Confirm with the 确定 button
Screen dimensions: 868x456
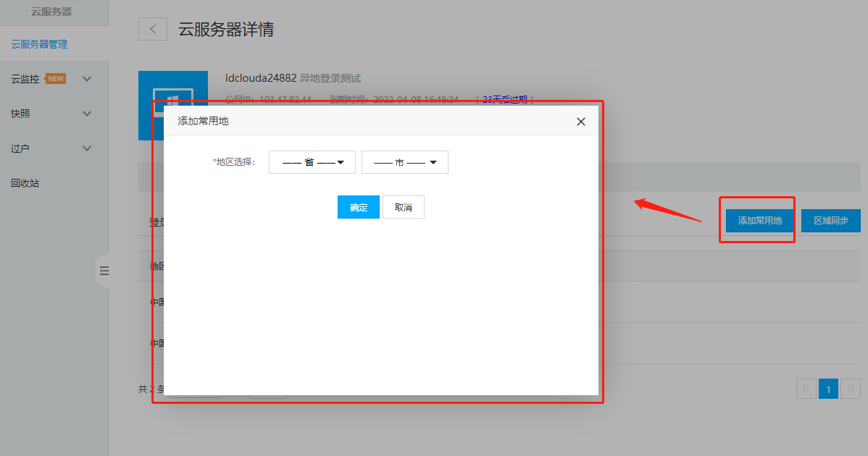(x=358, y=206)
